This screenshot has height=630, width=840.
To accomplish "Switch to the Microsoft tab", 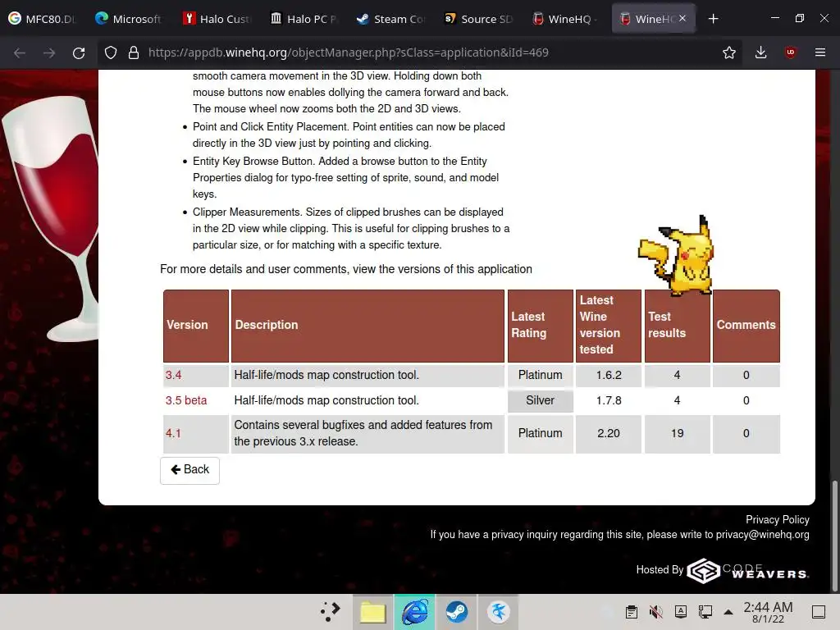I will 129,19.
